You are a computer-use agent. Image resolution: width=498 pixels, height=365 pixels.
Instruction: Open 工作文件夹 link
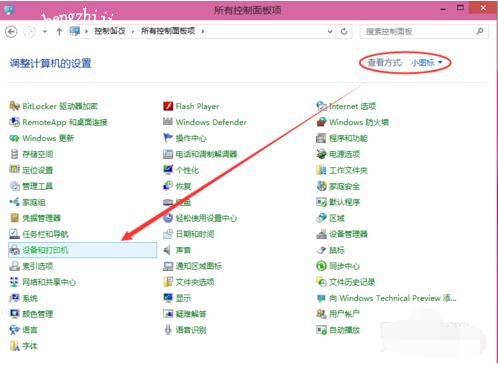pyautogui.click(x=348, y=170)
